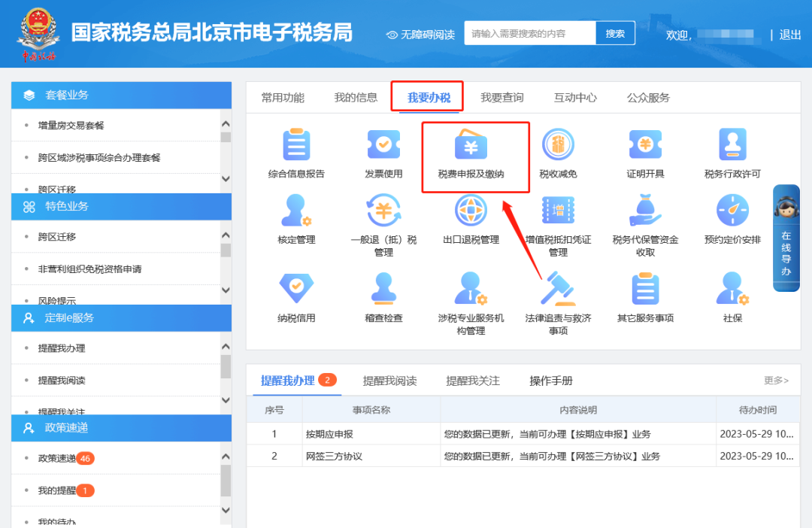Click the 特色业务 grid icon

click(29, 207)
